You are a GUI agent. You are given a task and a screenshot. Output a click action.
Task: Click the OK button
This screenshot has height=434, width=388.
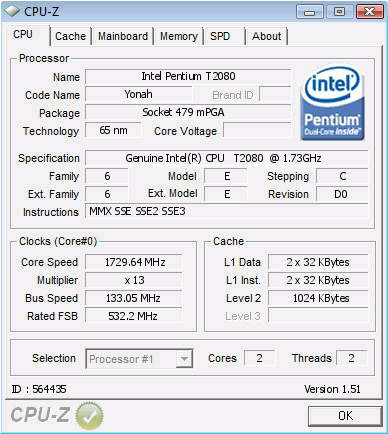[x=345, y=416]
